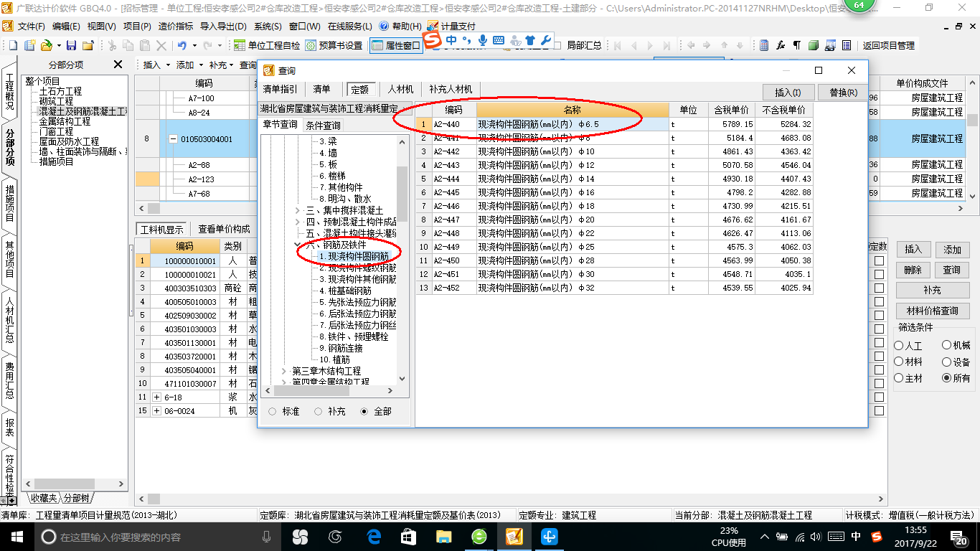Expand 三、集中搅拌混凝土 tree node
The image size is (980, 551).
pyautogui.click(x=298, y=210)
